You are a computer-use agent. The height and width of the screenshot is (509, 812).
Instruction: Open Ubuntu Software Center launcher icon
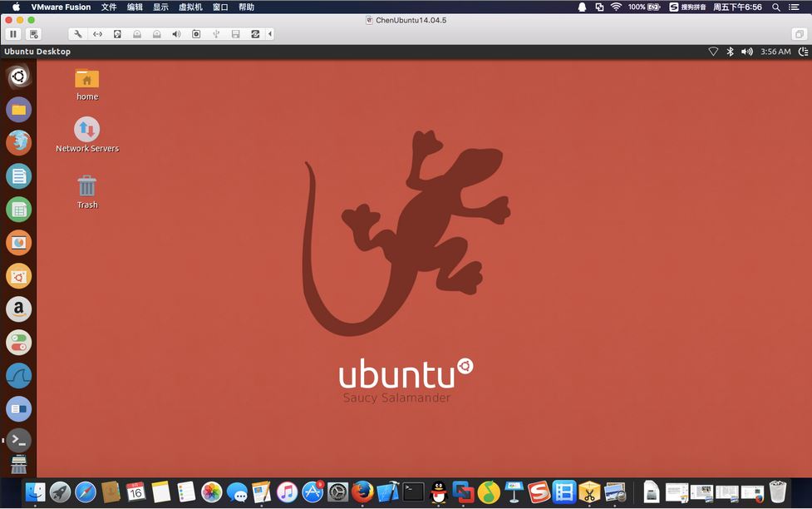(x=18, y=275)
